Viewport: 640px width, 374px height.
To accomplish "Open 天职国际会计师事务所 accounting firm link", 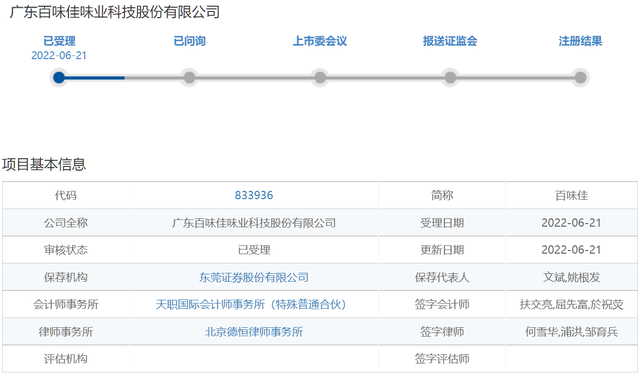I will tap(251, 305).
